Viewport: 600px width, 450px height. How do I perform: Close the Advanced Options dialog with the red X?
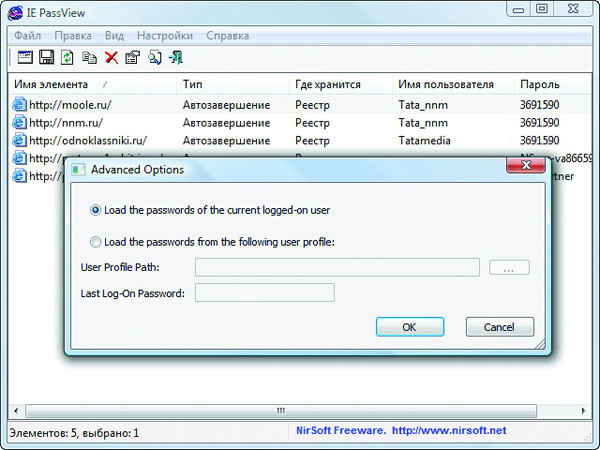coord(526,165)
